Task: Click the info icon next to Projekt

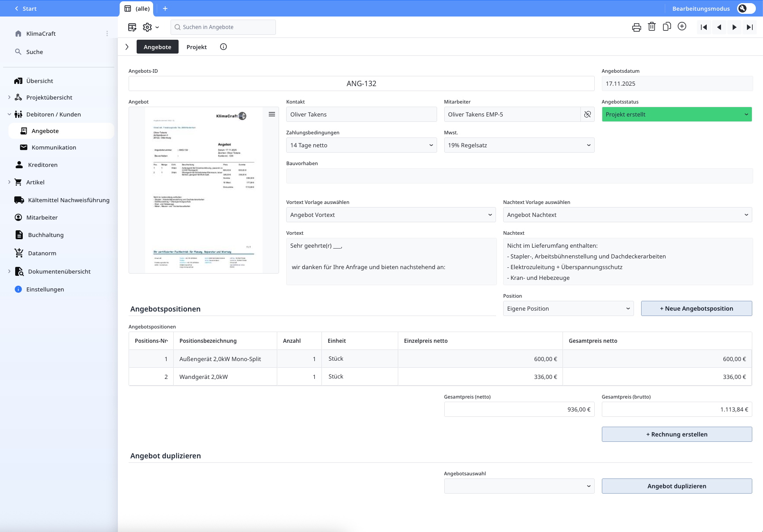Action: (x=223, y=47)
